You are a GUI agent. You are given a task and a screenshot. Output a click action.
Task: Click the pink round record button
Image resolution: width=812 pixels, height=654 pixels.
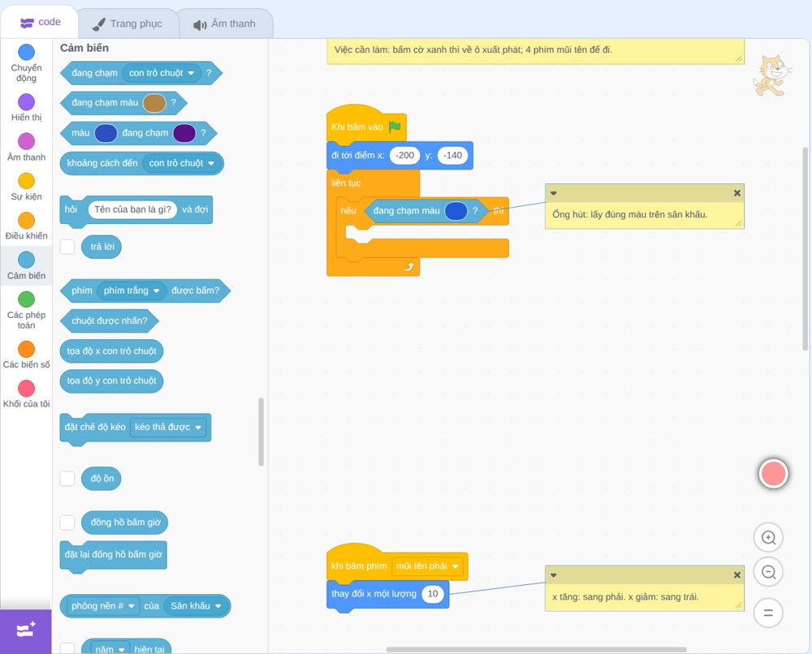coord(773,473)
